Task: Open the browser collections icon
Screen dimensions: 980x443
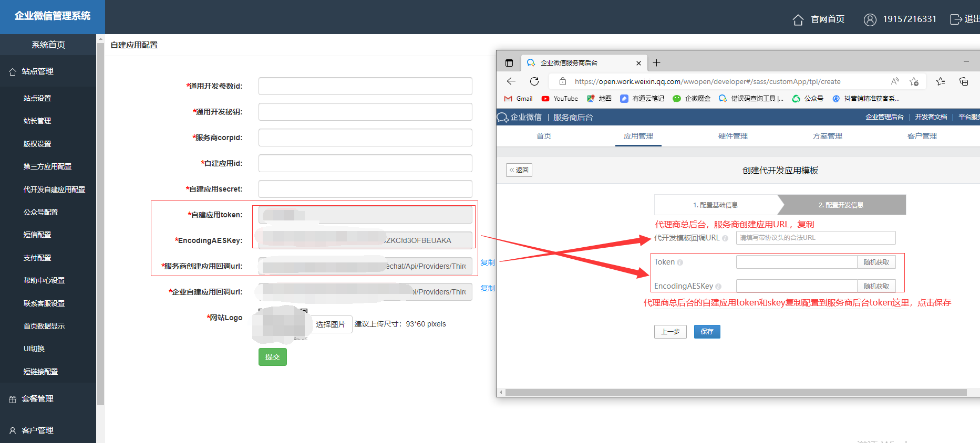Action: pos(964,81)
